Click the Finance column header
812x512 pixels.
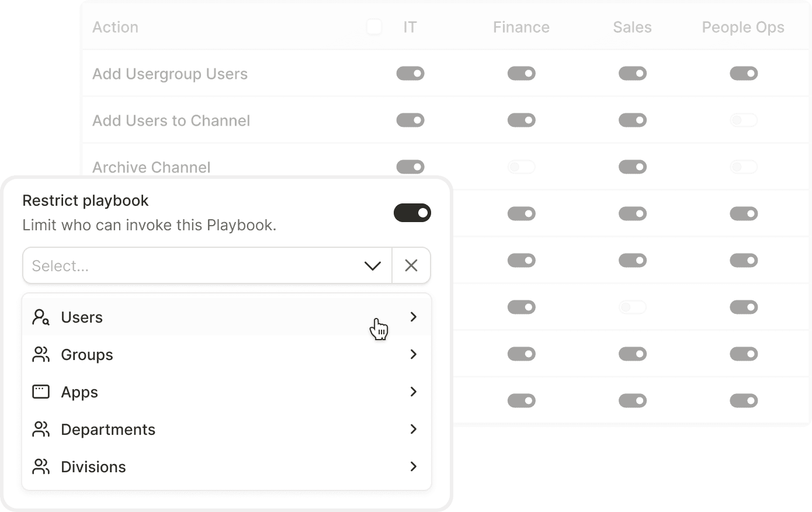(521, 27)
